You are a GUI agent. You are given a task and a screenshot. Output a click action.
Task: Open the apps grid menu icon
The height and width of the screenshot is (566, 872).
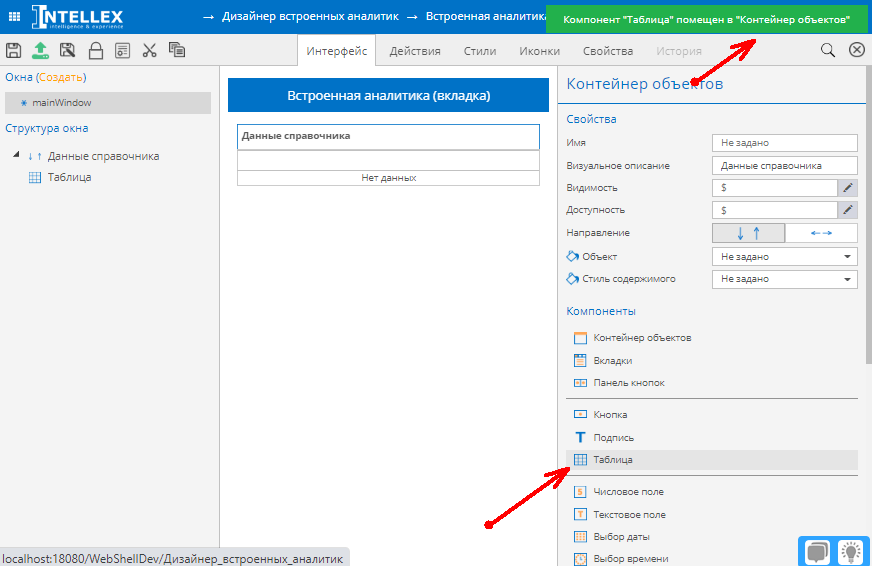click(14, 17)
